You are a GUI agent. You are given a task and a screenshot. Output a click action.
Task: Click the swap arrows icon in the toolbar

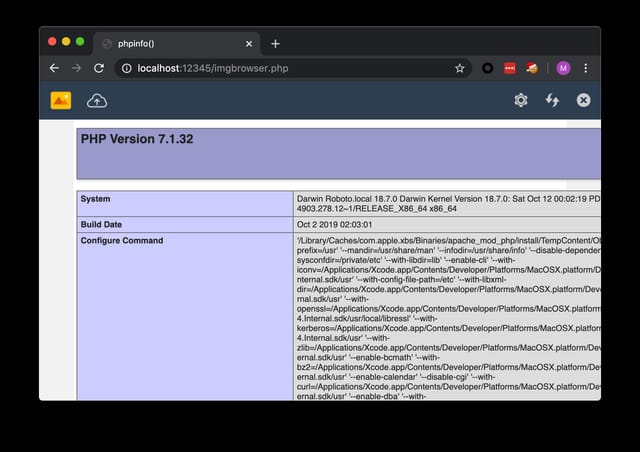tap(552, 100)
